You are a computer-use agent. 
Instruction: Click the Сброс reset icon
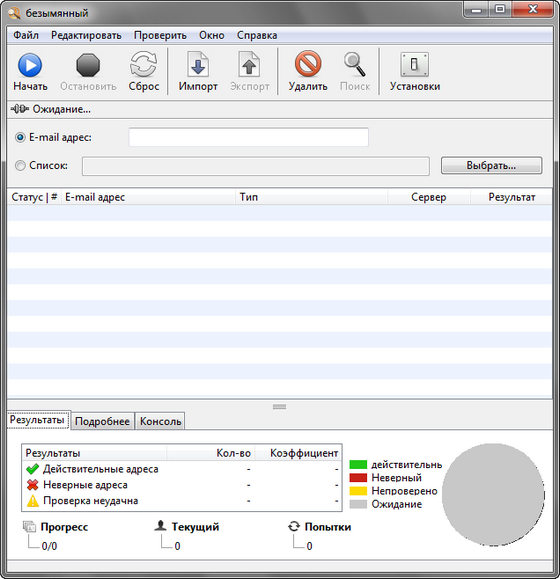(x=143, y=65)
